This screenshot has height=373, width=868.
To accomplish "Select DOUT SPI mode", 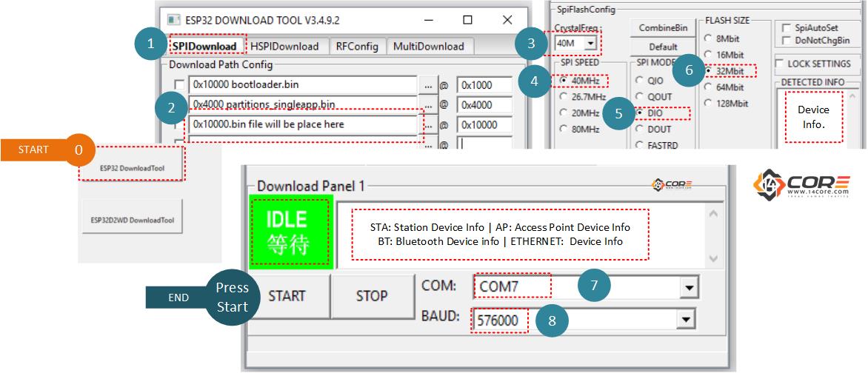I will pyautogui.click(x=639, y=129).
